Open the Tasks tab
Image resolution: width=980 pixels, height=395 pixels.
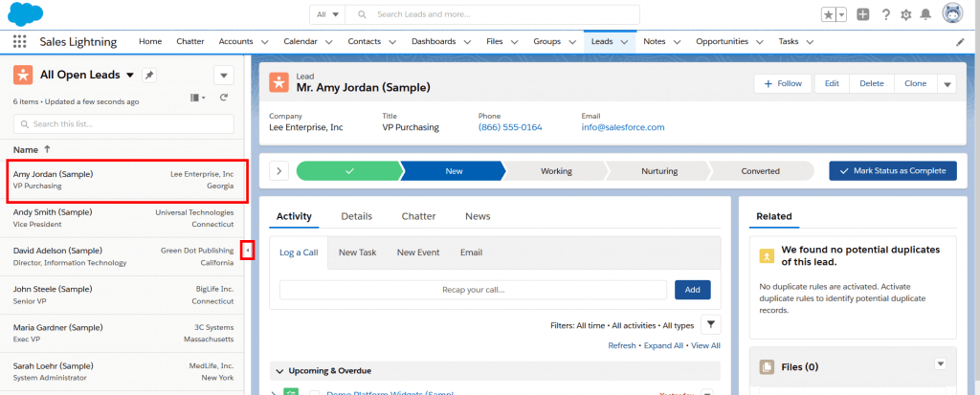tap(789, 42)
